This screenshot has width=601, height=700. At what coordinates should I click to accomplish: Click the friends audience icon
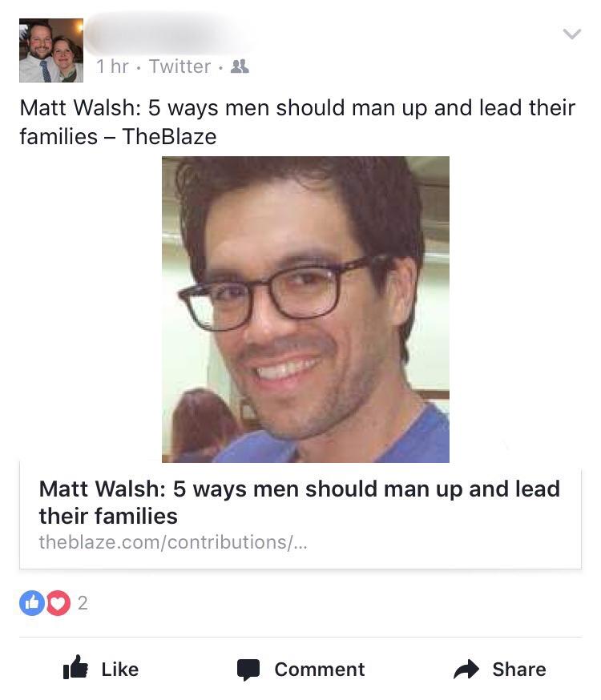pos(240,66)
